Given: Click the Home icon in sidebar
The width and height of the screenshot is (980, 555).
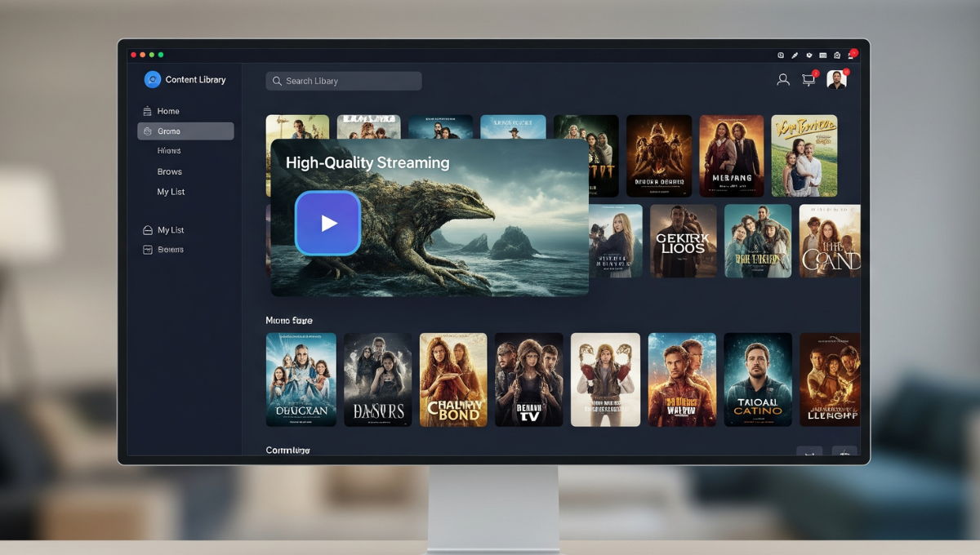Looking at the screenshot, I should coord(147,111).
